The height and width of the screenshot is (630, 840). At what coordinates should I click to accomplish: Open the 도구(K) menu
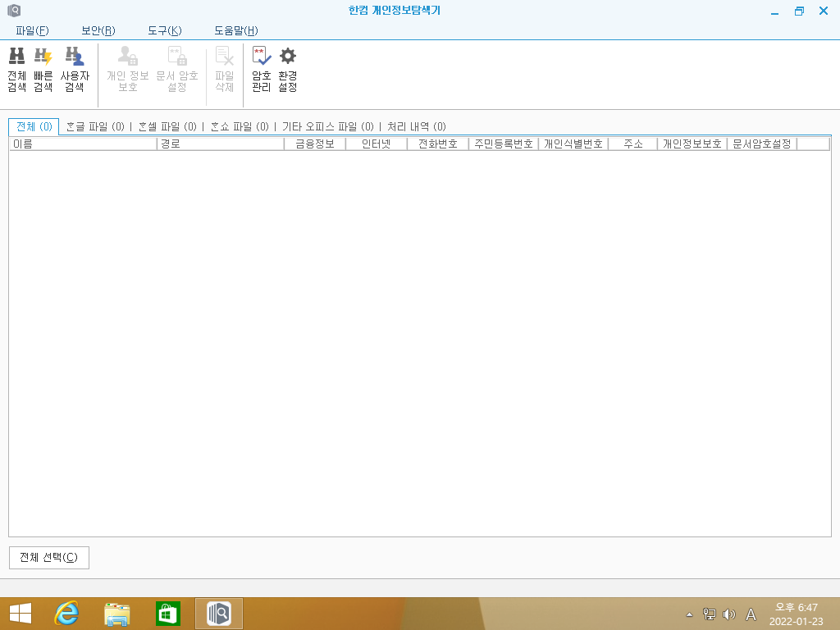pyautogui.click(x=164, y=30)
